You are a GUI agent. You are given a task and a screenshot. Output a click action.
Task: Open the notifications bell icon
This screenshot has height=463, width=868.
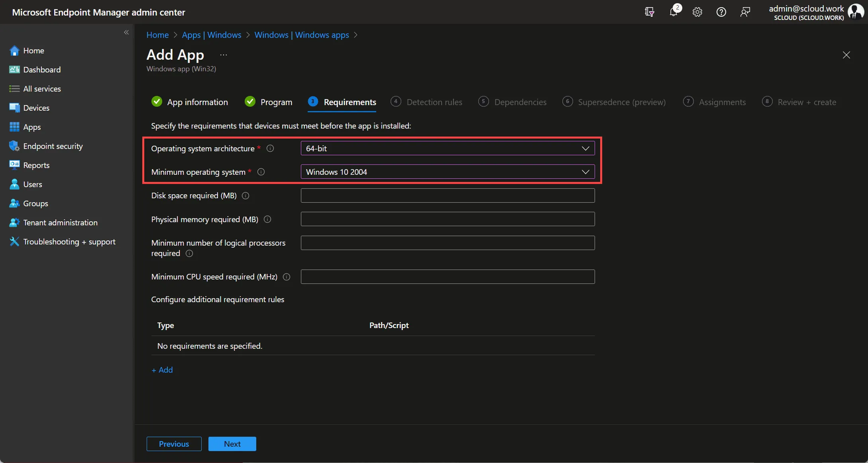[674, 12]
